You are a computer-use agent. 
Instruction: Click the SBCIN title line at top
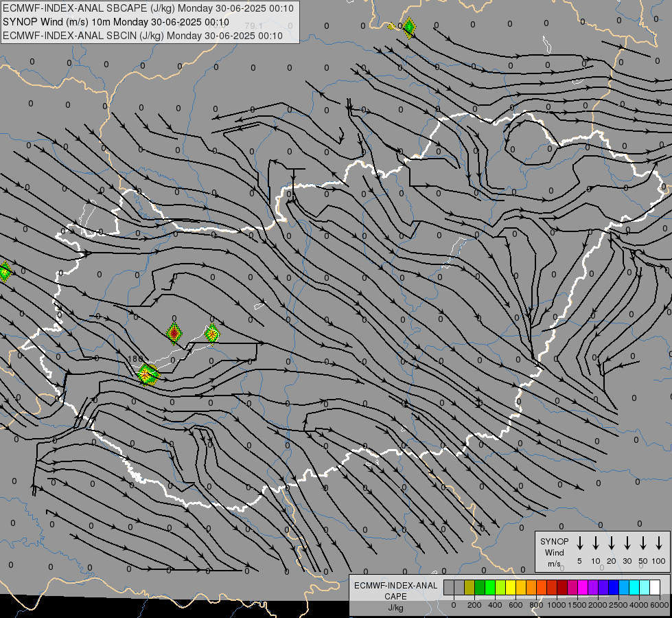pyautogui.click(x=143, y=36)
